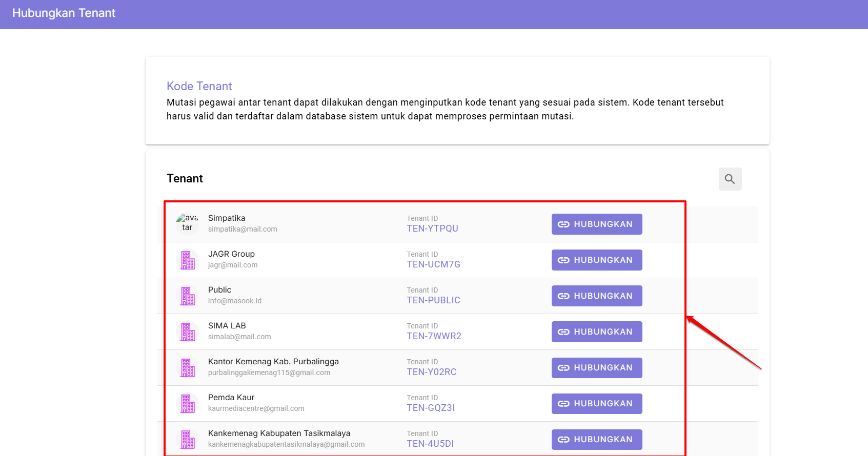The height and width of the screenshot is (456, 868).
Task: Click the Public tenant building icon
Action: pyautogui.click(x=188, y=296)
